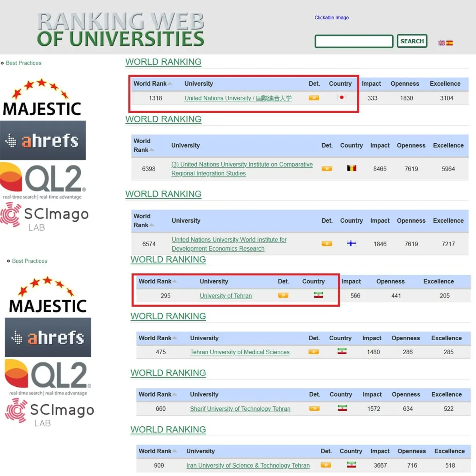The image size is (476, 476).
Task: Open details icon for University of Tehran row
Action: (x=283, y=295)
